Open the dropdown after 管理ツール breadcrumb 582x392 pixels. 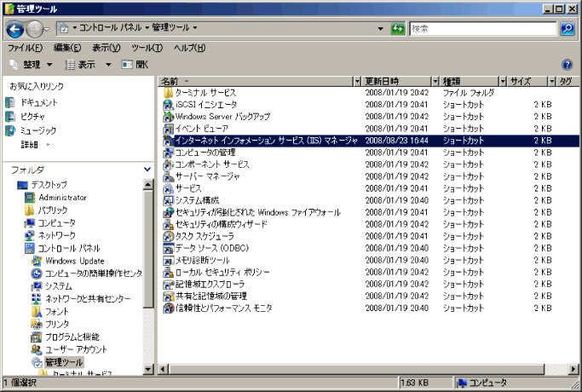point(195,27)
